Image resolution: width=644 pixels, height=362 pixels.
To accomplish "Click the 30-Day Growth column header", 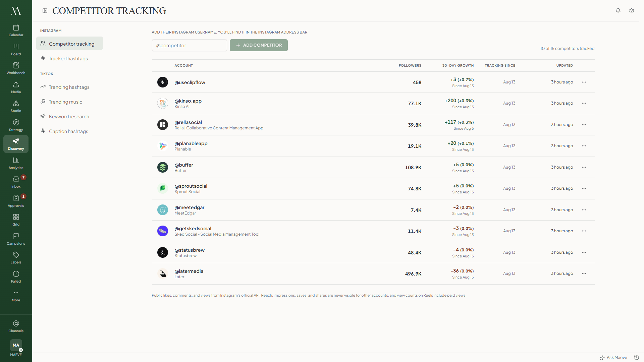I will tap(458, 65).
